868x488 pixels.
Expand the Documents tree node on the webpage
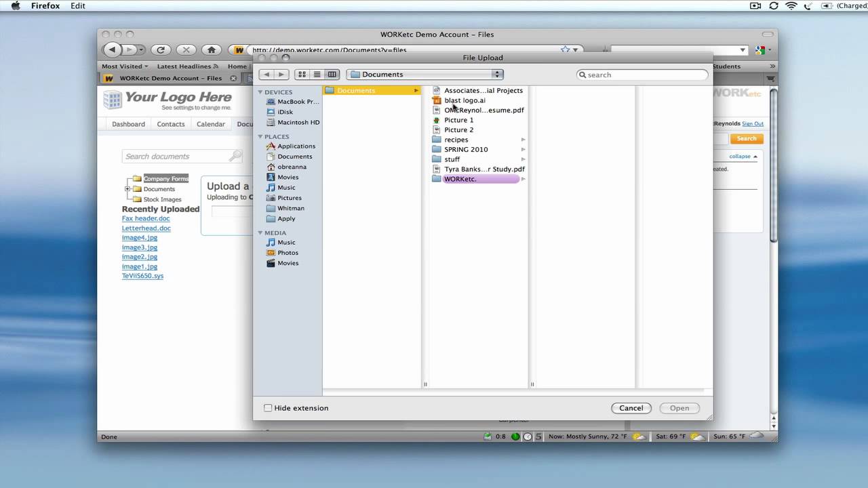click(x=127, y=189)
